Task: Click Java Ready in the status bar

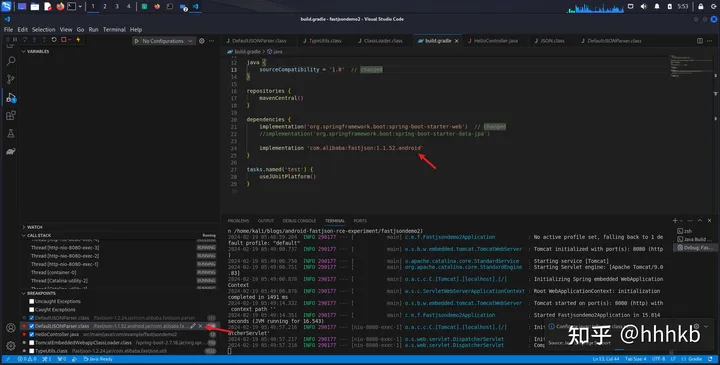Action: (x=98, y=359)
